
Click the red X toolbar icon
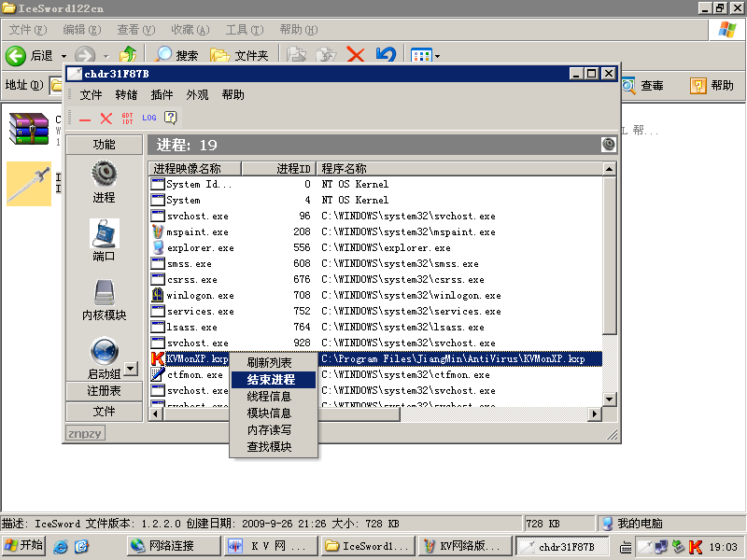point(106,119)
